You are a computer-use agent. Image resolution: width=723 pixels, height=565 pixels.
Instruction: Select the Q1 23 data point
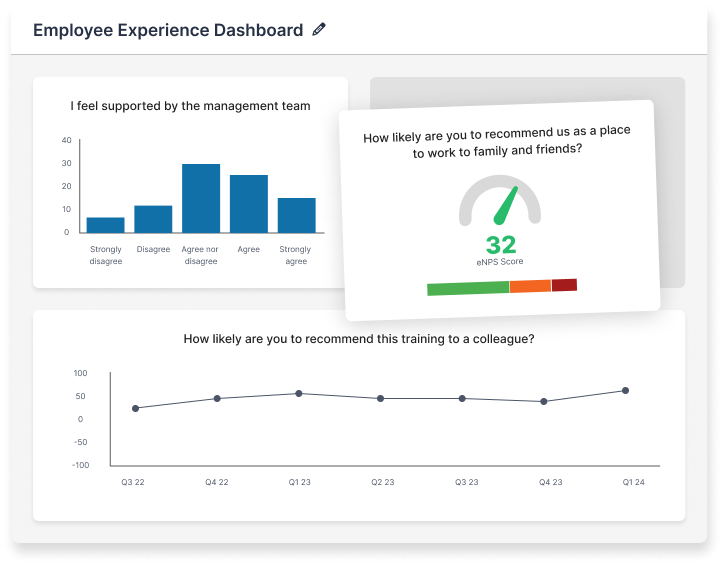tap(299, 393)
